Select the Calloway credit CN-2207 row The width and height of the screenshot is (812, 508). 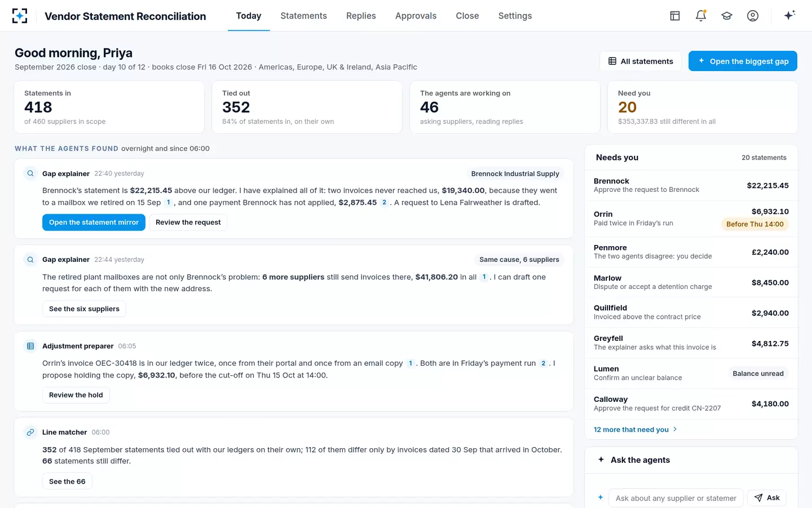point(691,404)
